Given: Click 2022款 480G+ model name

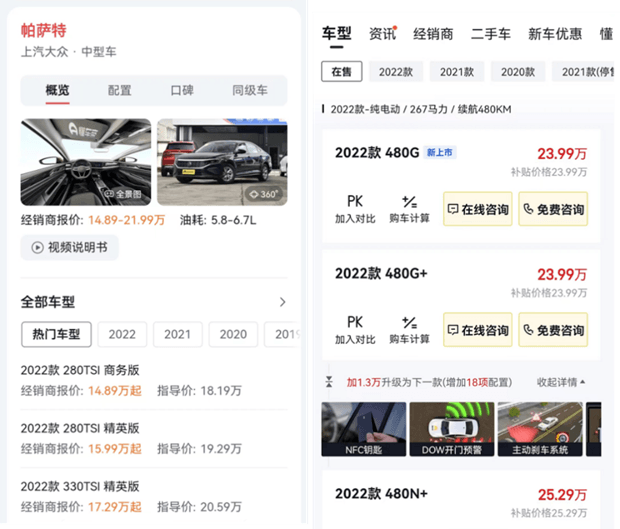Looking at the screenshot, I should point(381,274).
